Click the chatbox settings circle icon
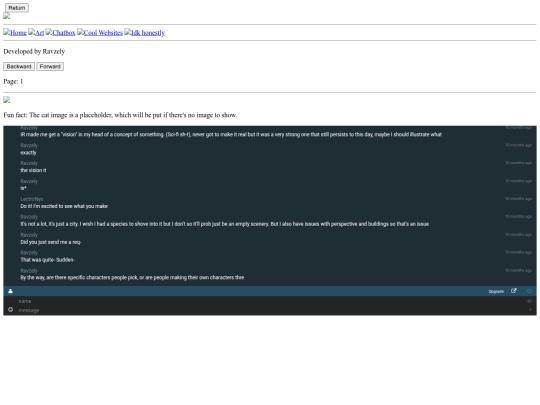The image size is (540, 405). [x=529, y=291]
